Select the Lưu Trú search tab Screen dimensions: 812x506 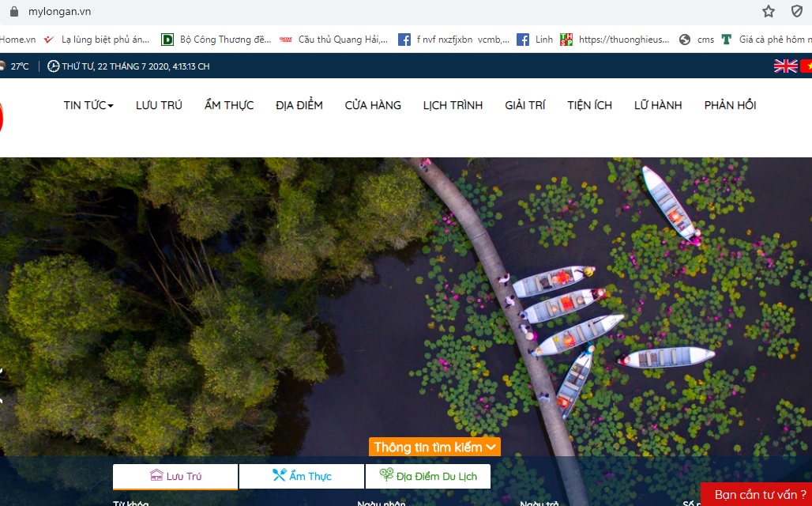tap(175, 476)
